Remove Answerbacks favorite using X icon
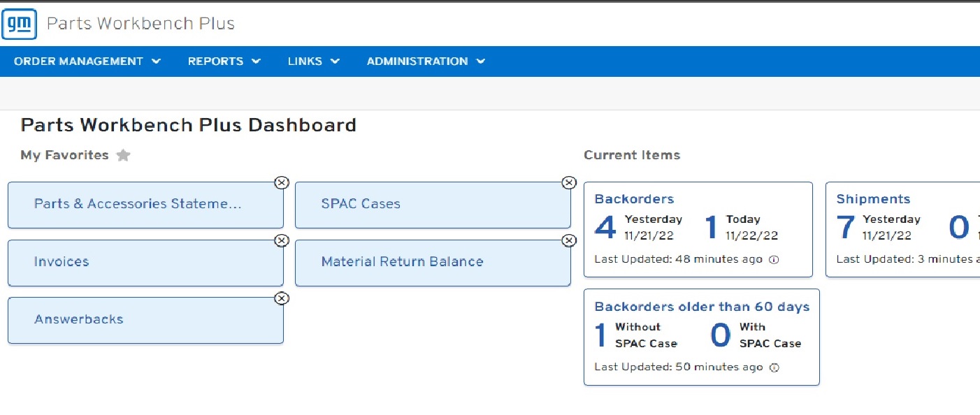This screenshot has width=980, height=415. (281, 298)
